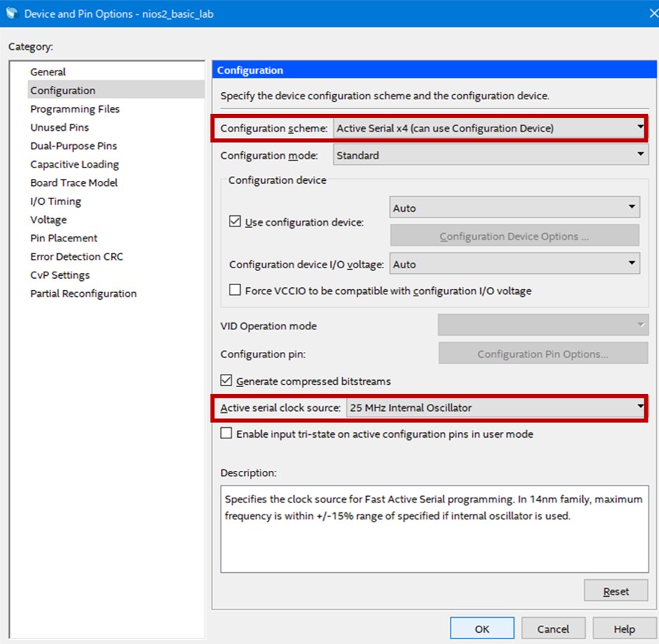Uncheck Use configuration device

click(235, 222)
